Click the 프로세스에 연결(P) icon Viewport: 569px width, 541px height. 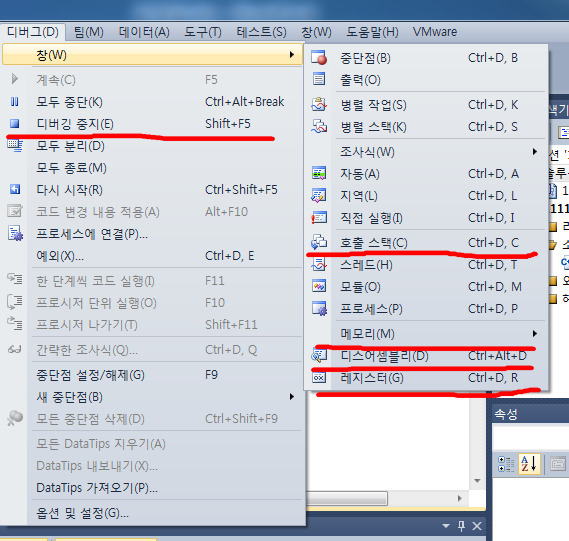pyautogui.click(x=15, y=233)
